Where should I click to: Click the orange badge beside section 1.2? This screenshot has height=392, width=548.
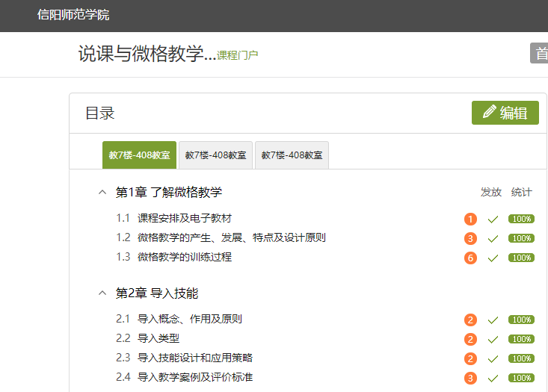[470, 238]
